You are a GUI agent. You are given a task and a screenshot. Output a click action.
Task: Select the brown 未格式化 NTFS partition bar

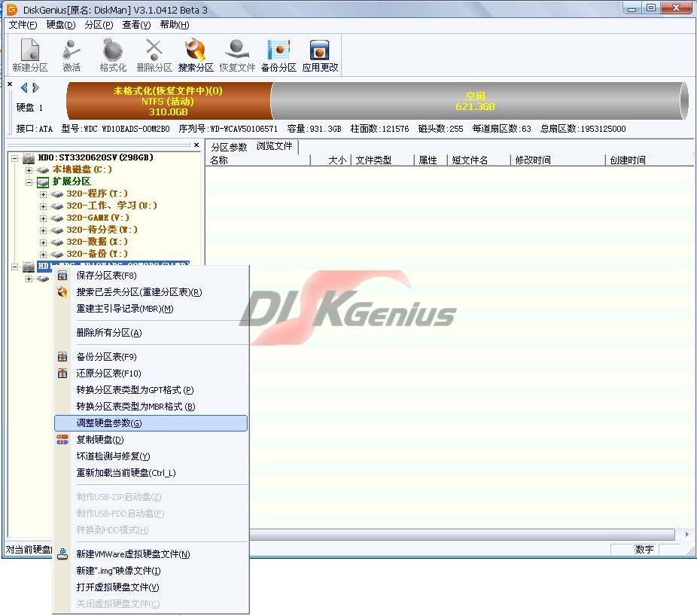pos(169,101)
